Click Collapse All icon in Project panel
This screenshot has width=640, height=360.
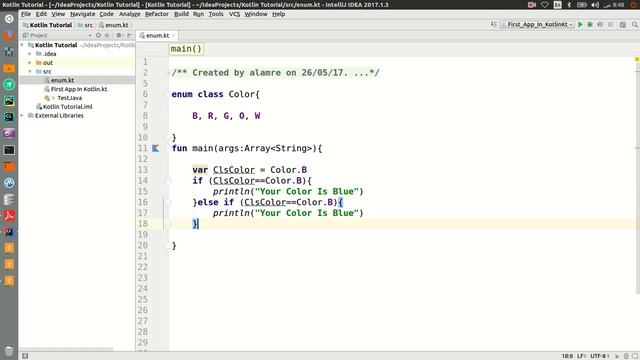tap(107, 36)
